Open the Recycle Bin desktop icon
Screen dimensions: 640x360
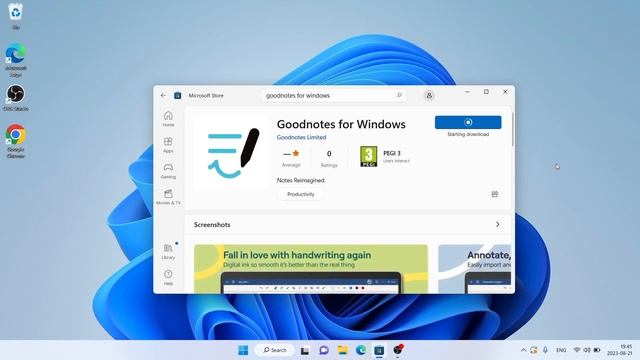(x=16, y=16)
